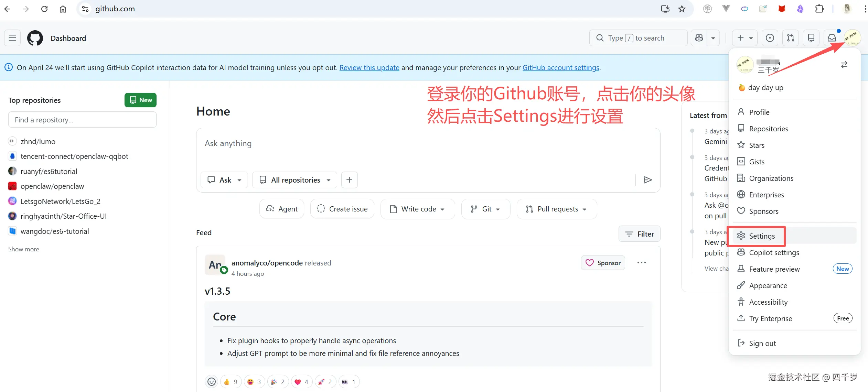This screenshot has width=868, height=392.
Task: Select Copilot settings in the menu
Action: [774, 252]
